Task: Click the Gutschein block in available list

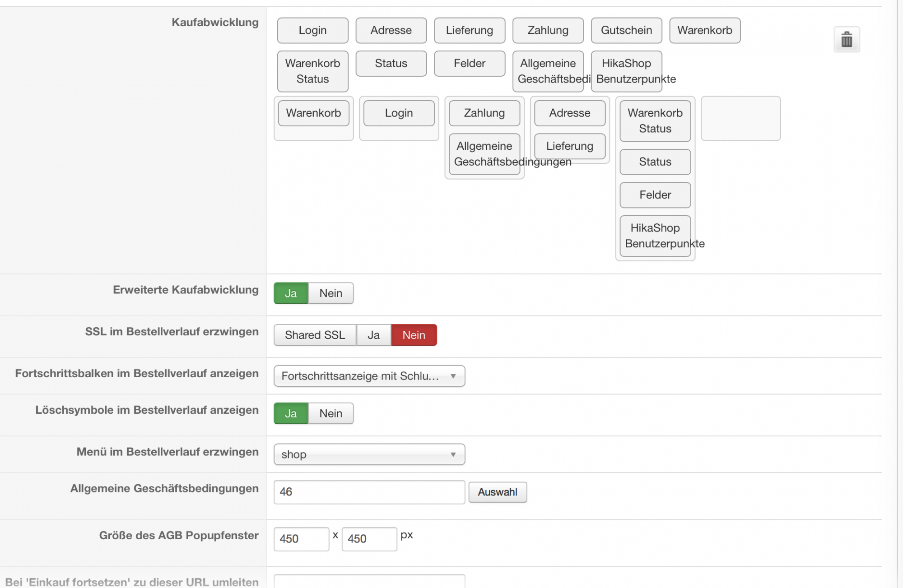Action: [x=626, y=30]
